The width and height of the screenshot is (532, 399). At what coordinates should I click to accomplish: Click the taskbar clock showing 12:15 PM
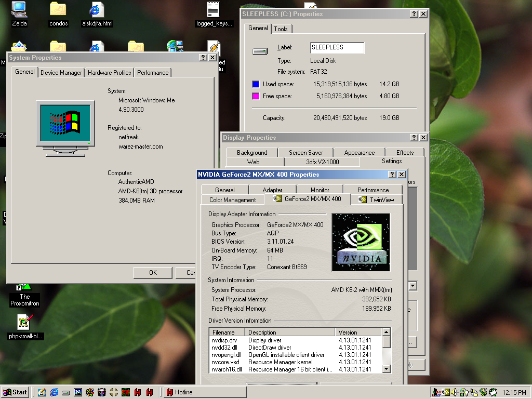pos(514,393)
